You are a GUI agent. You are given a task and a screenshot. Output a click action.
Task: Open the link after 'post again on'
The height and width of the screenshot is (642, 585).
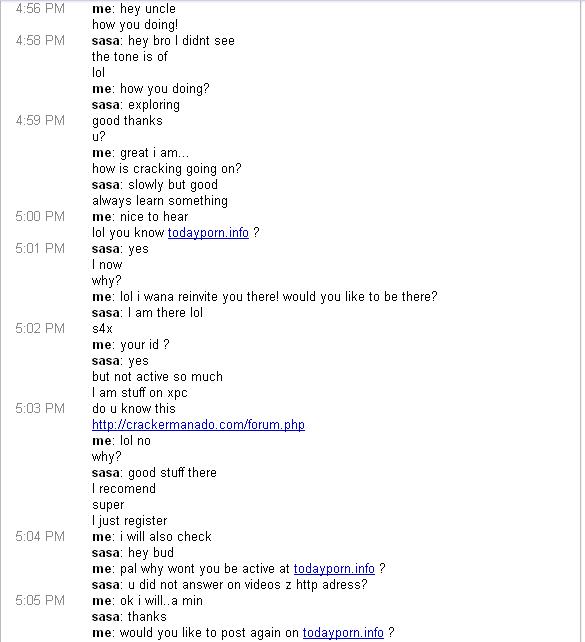[343, 632]
